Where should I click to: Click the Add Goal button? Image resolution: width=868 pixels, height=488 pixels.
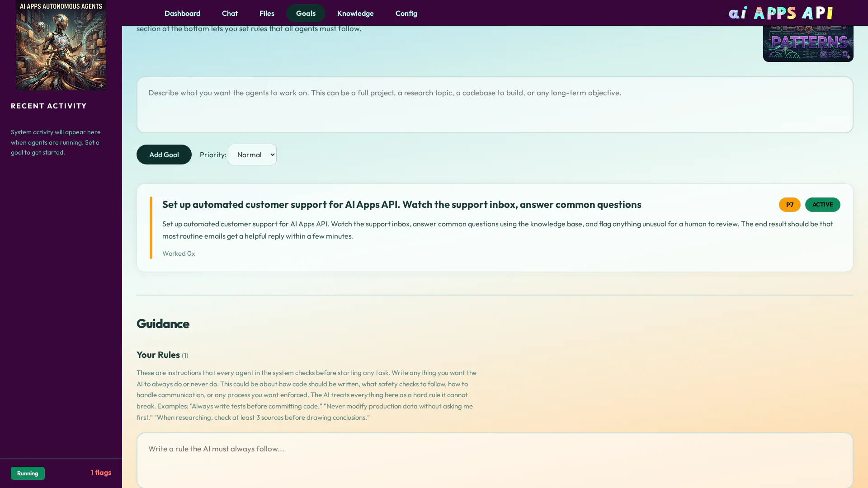[x=164, y=155]
